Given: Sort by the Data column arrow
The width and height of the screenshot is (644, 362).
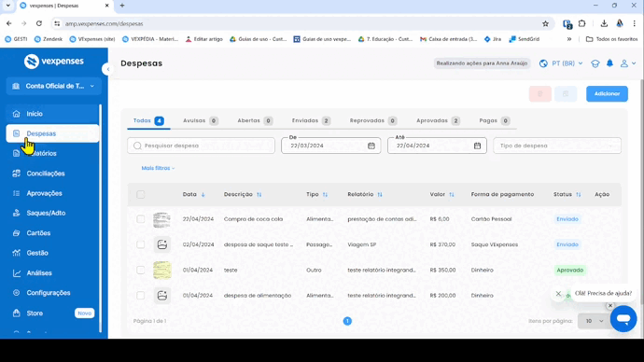Looking at the screenshot, I should click(x=203, y=195).
